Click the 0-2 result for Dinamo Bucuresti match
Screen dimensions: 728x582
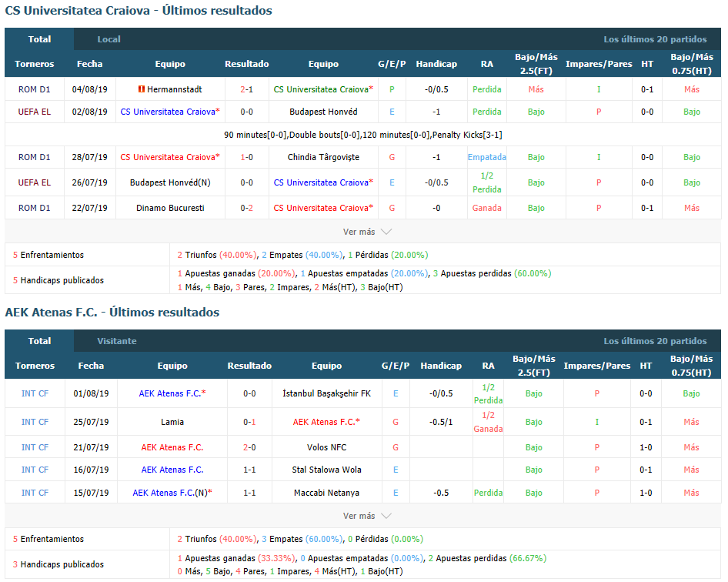(246, 208)
